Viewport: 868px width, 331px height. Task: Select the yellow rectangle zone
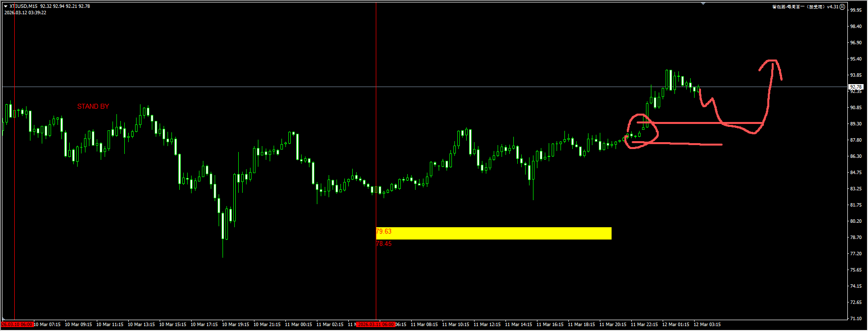click(x=493, y=233)
